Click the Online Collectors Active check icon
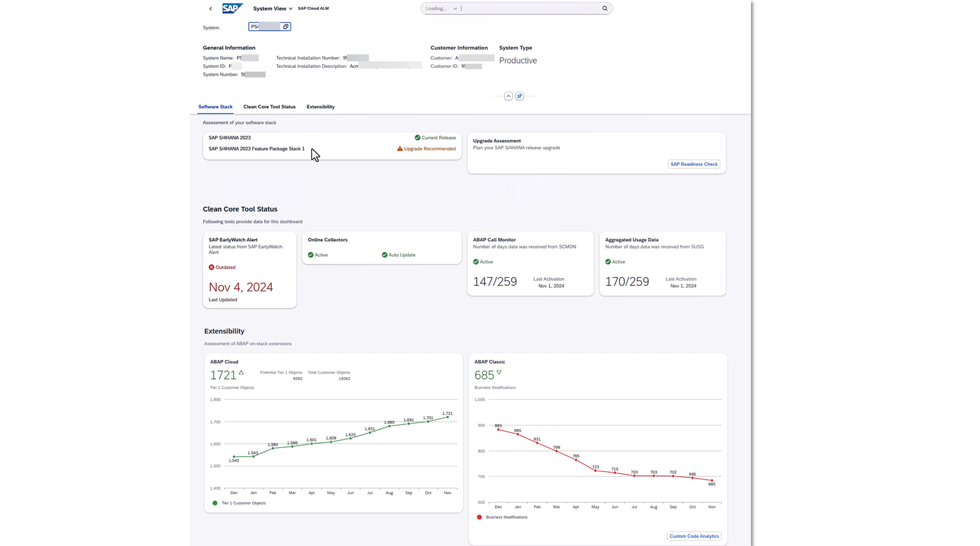The height and width of the screenshot is (546, 980). (311, 255)
